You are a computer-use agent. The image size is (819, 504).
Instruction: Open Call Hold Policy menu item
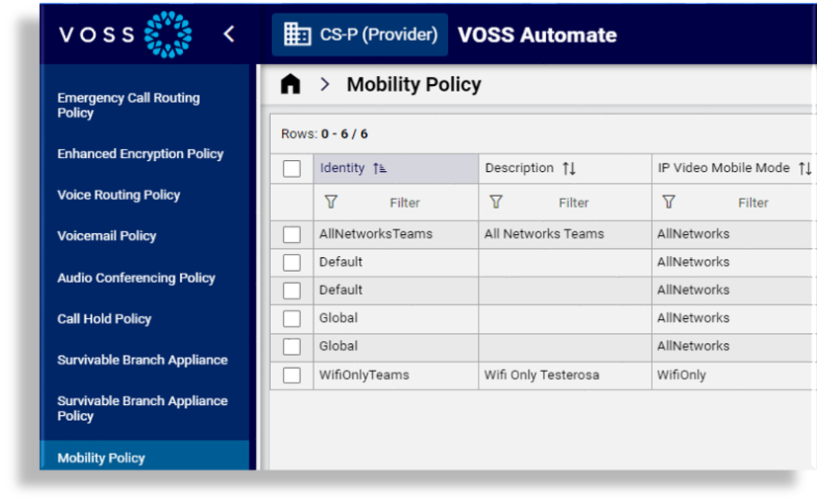pyautogui.click(x=105, y=319)
